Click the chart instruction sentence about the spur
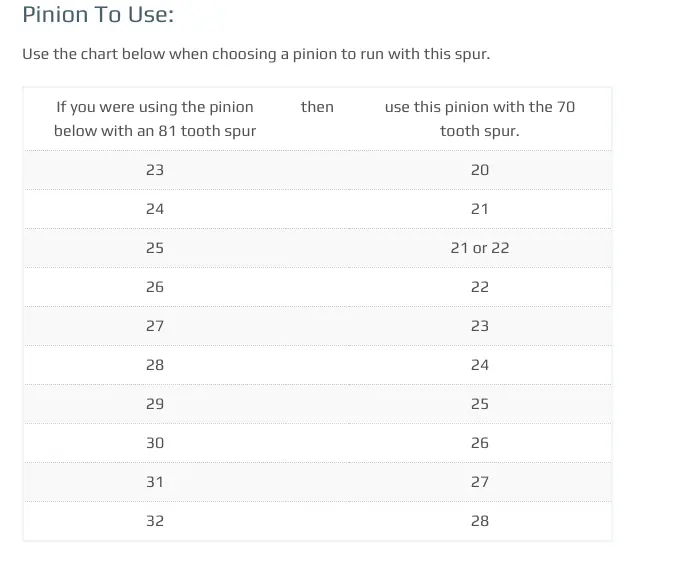Screen dimensions: 685x580 tap(256, 54)
